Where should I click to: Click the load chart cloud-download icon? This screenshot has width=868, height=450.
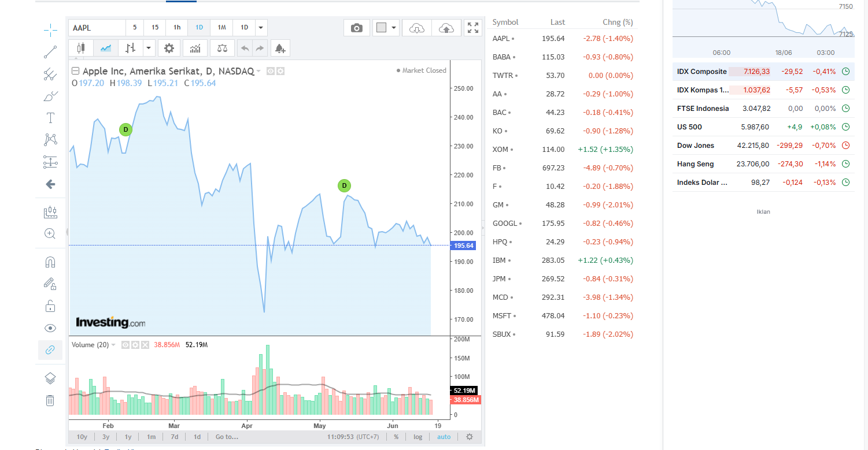417,28
